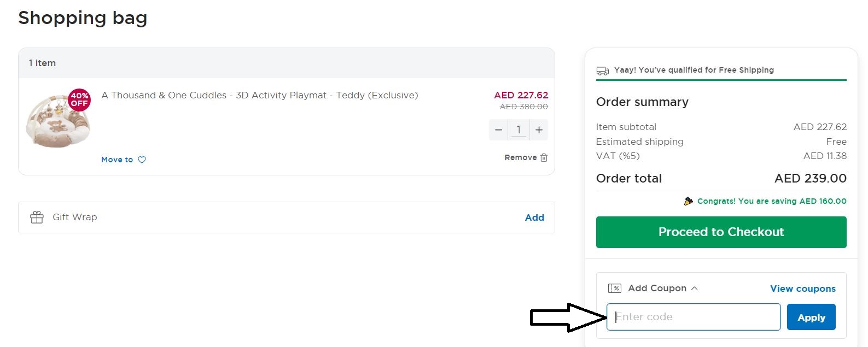The image size is (868, 347).
Task: Click the percent coupon icon beside Add Coupon
Action: [615, 288]
